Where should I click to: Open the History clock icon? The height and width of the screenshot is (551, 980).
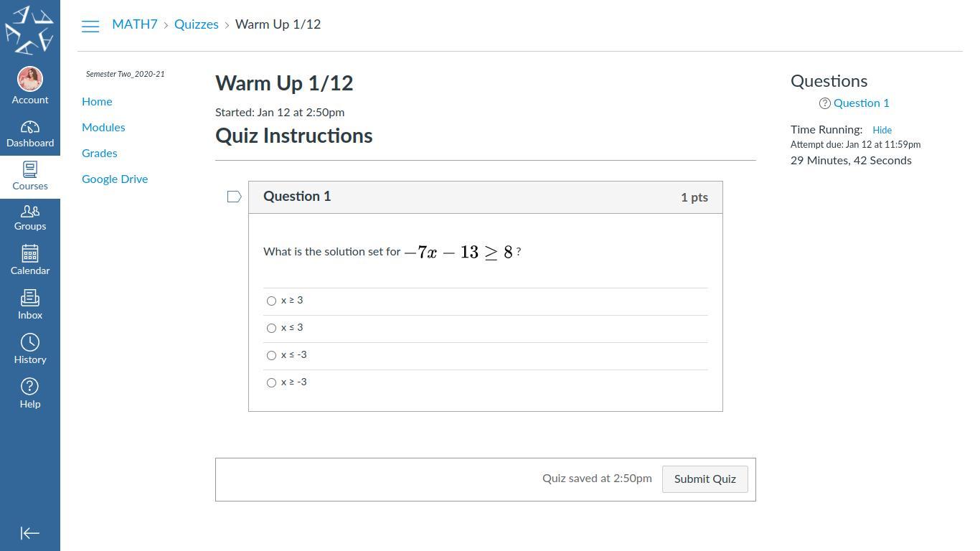30,342
